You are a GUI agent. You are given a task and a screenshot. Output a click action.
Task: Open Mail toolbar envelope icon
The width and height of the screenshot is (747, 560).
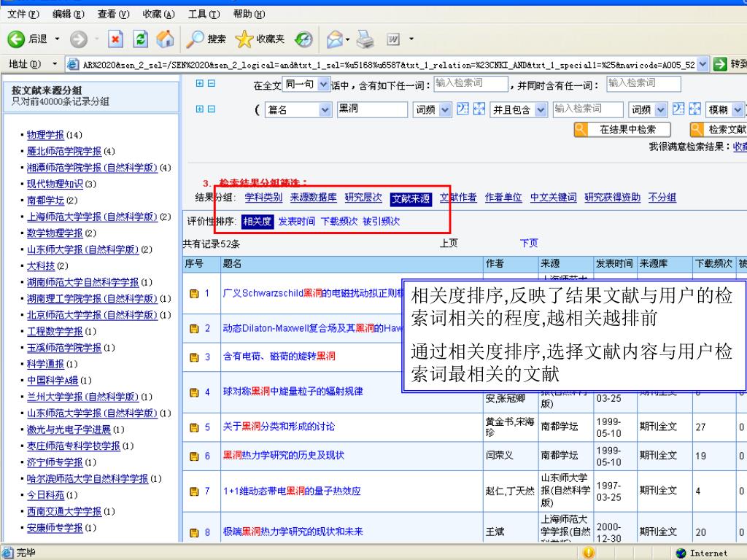pyautogui.click(x=334, y=39)
